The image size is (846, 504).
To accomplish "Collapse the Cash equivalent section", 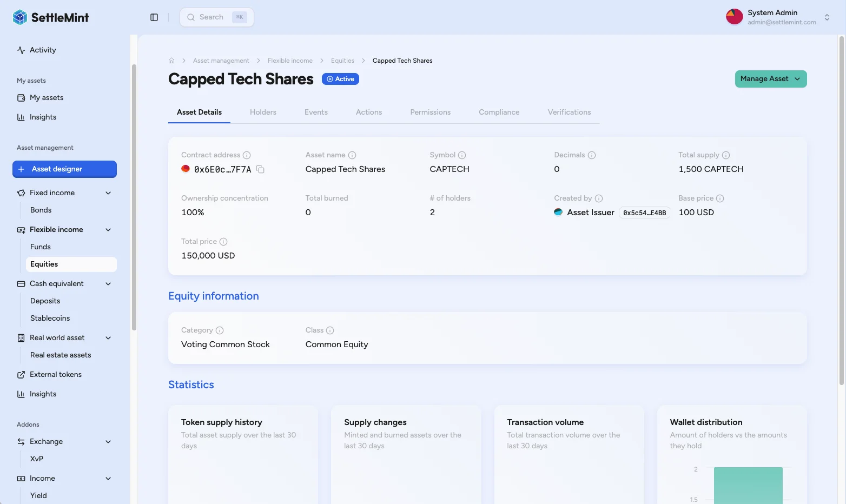I will click(108, 284).
